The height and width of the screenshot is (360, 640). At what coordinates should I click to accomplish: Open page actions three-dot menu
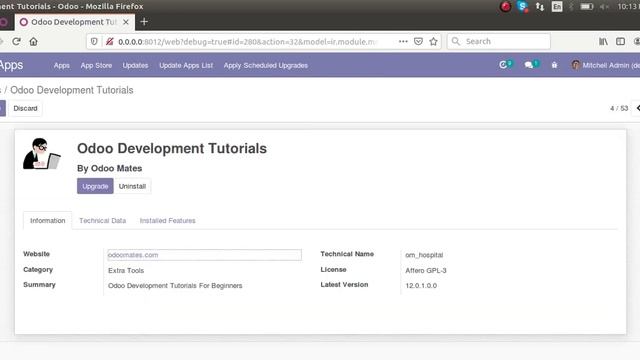coord(403,42)
